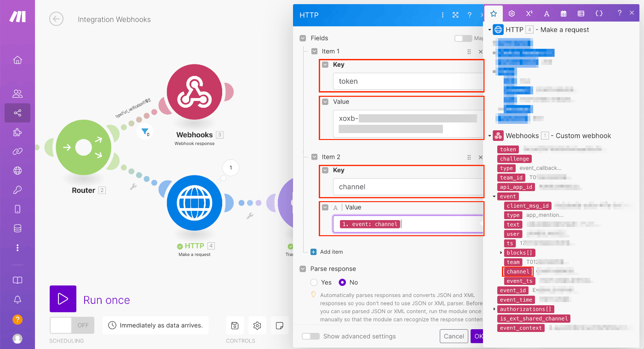Image resolution: width=644 pixels, height=349 pixels.
Task: Select No for Parse response
Action: pyautogui.click(x=342, y=282)
